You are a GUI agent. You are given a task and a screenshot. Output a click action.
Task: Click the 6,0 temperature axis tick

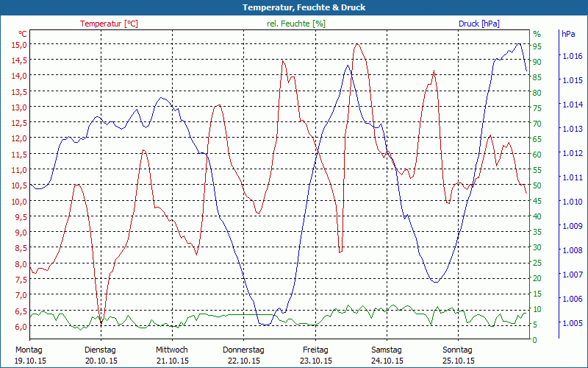point(19,326)
